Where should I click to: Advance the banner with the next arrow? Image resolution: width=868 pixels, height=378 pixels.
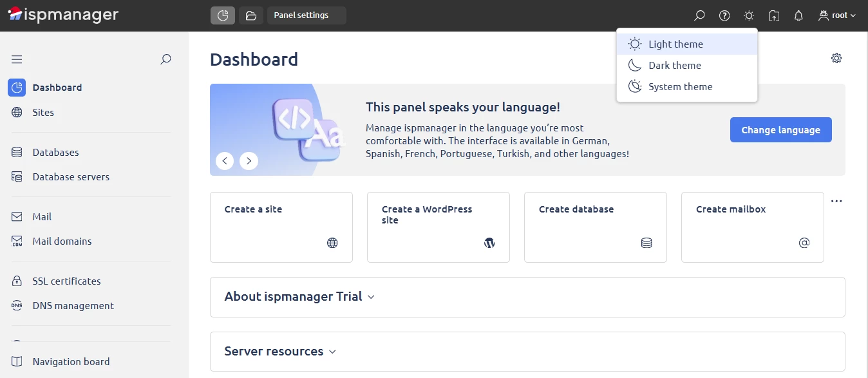click(x=249, y=160)
